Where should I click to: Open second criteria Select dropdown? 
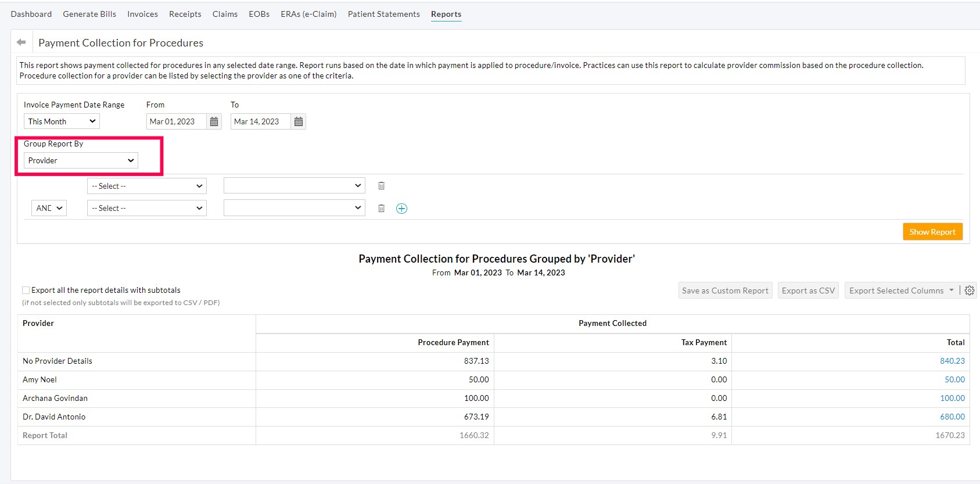click(x=147, y=208)
